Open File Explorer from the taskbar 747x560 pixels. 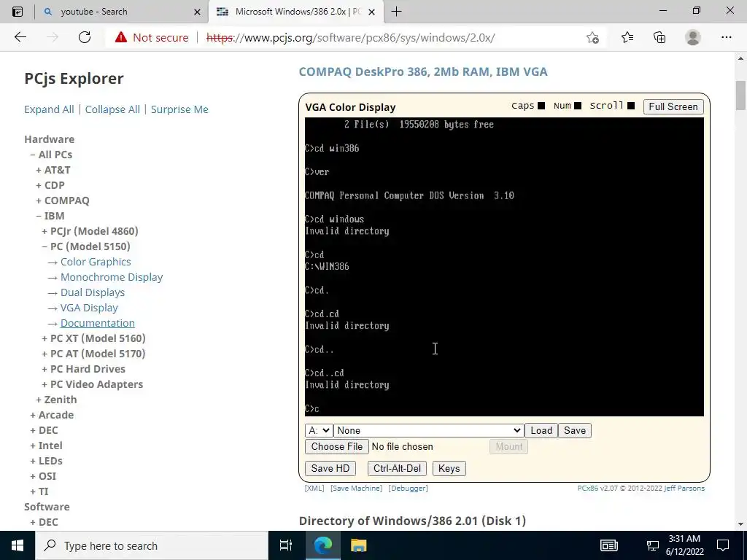coord(358,545)
